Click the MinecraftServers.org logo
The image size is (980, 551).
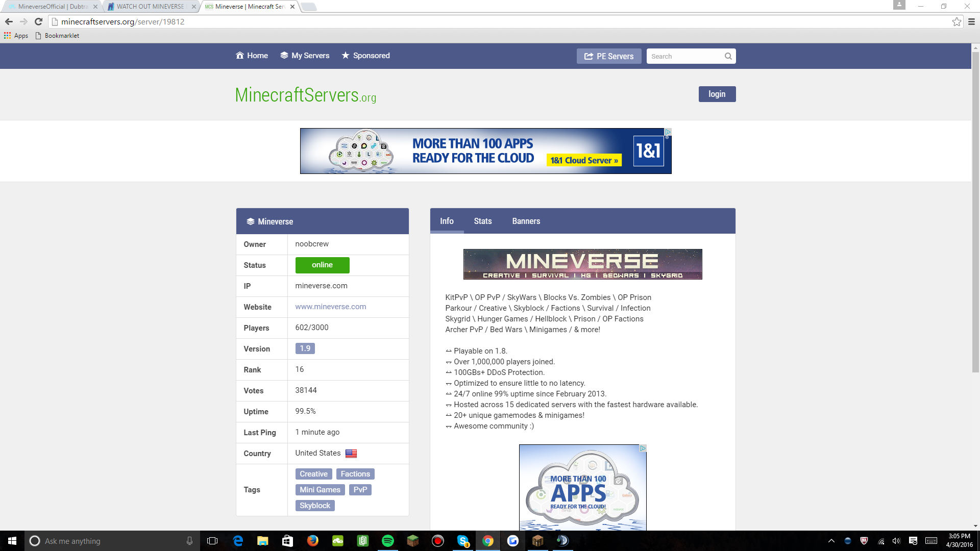click(x=305, y=95)
